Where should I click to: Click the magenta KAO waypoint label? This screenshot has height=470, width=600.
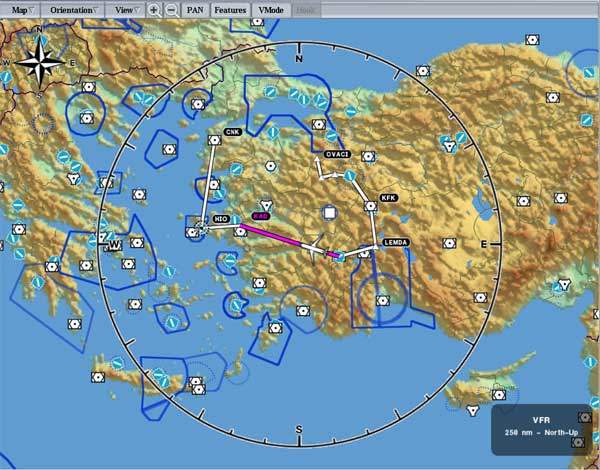(x=261, y=216)
